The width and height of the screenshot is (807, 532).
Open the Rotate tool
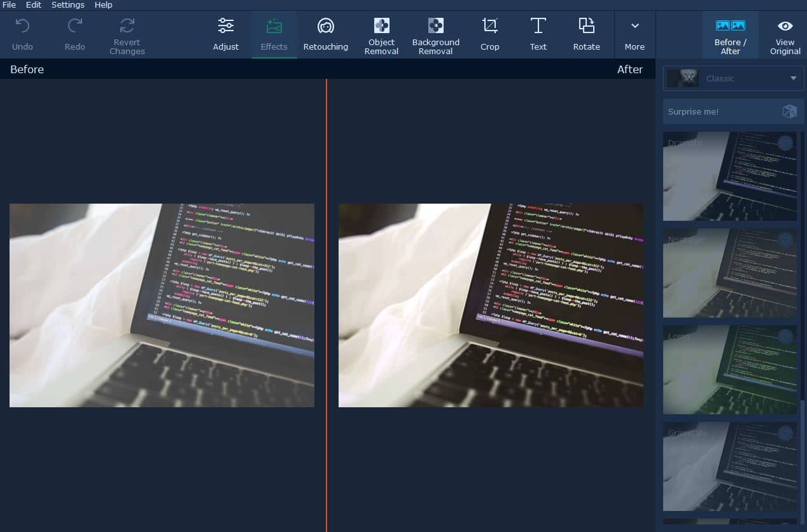[x=586, y=34]
